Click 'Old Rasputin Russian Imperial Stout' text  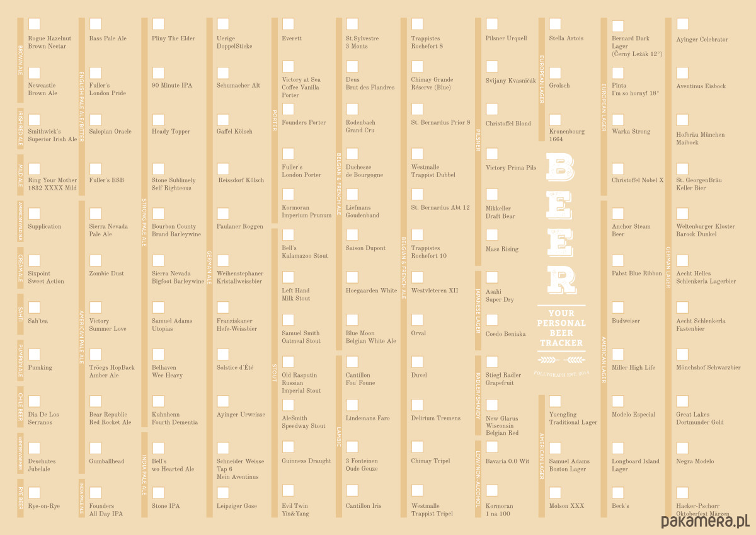301,383
